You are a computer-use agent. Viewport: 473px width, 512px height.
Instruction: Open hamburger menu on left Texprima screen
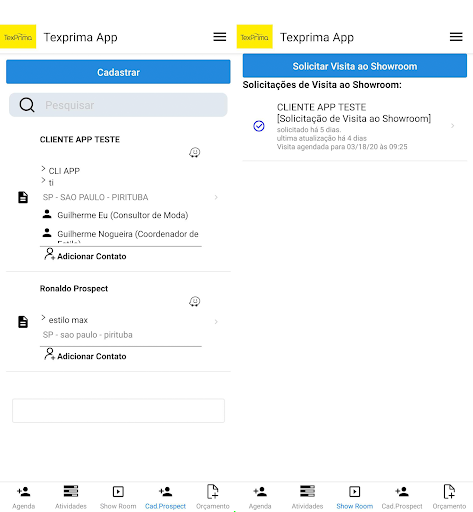(220, 37)
